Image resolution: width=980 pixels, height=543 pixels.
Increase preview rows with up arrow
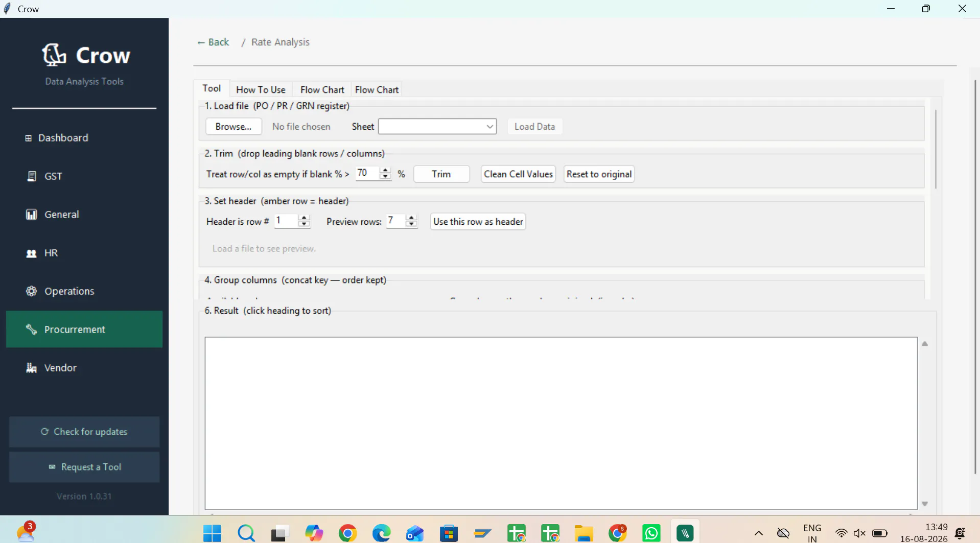(x=411, y=218)
